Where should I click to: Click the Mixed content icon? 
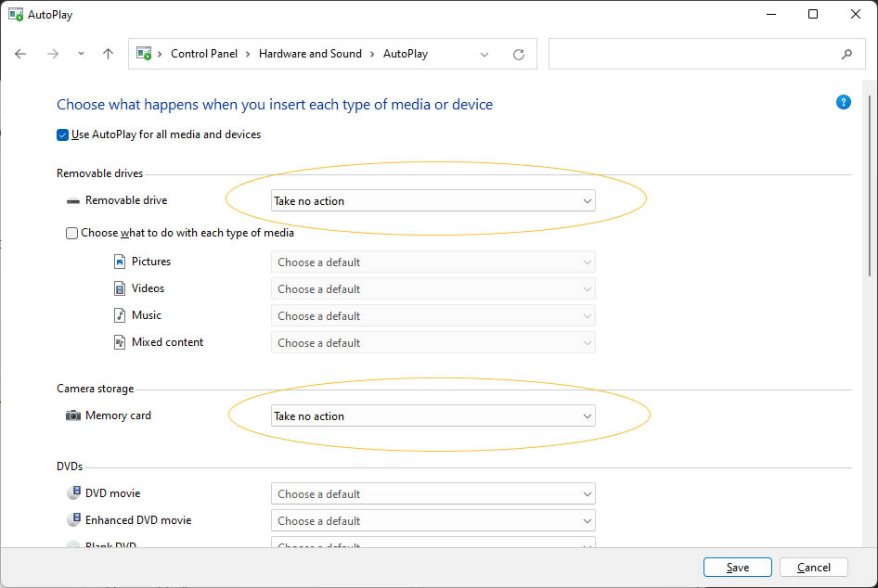click(120, 341)
